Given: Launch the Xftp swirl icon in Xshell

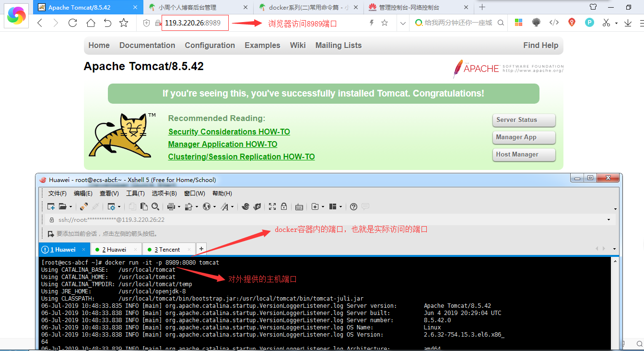Looking at the screenshot, I should (x=246, y=206).
